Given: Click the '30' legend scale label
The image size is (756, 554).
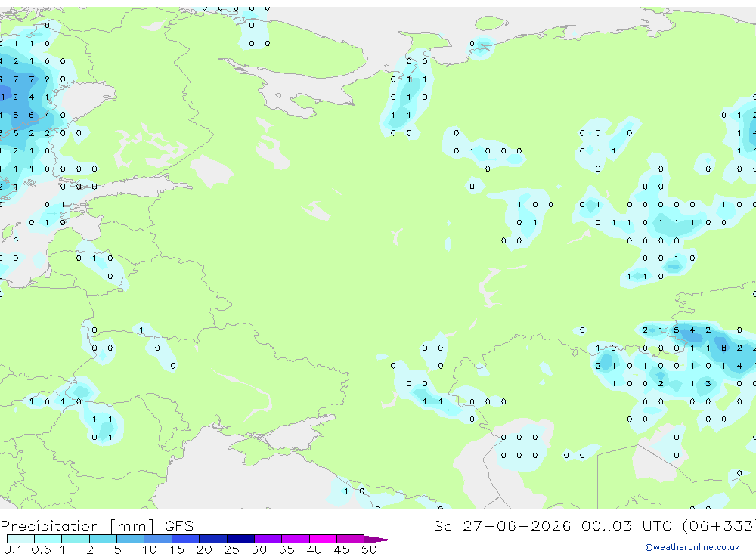Looking at the screenshot, I should click(259, 549).
